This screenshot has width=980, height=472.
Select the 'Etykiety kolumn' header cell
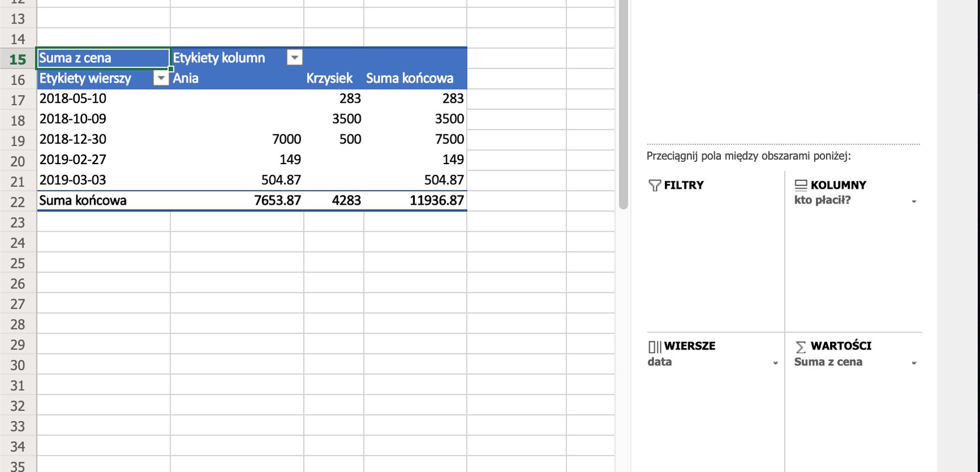[237, 58]
